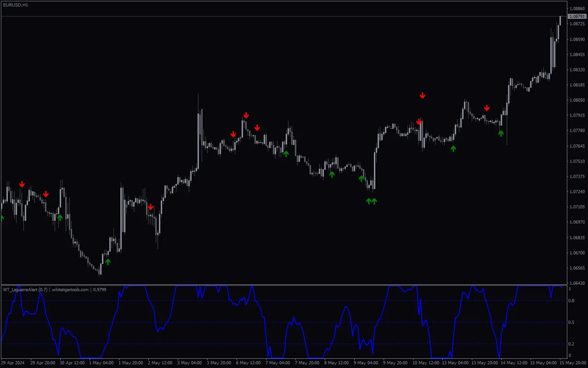Select the green arrow near 14 May 04:00
This screenshot has width=588, height=368.
501,133
